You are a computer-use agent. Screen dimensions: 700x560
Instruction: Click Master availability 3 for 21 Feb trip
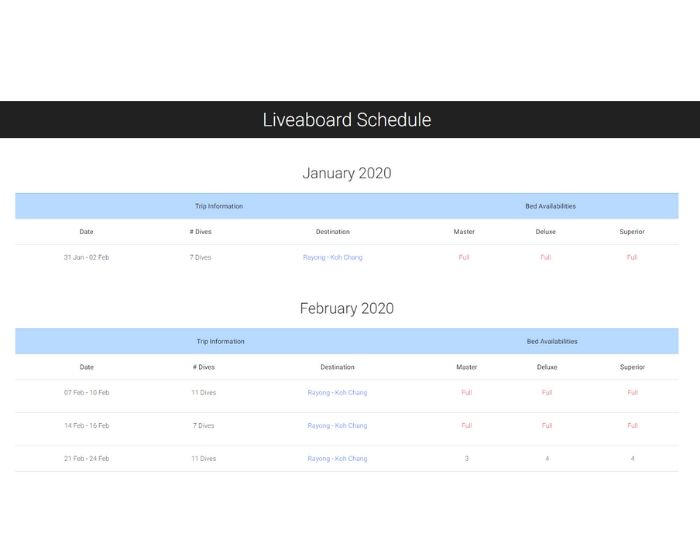(467, 459)
